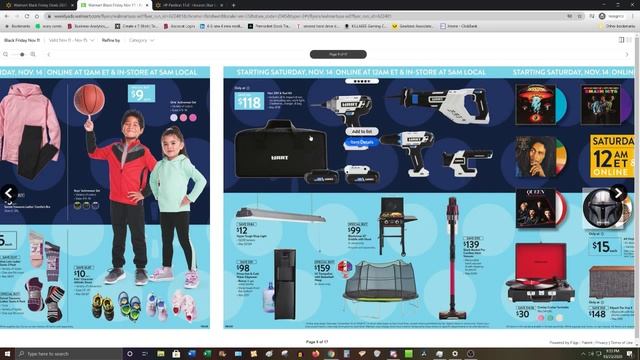This screenshot has width=640, height=360.
Task: Click the red Crosley turntable product image
Action: (540, 272)
